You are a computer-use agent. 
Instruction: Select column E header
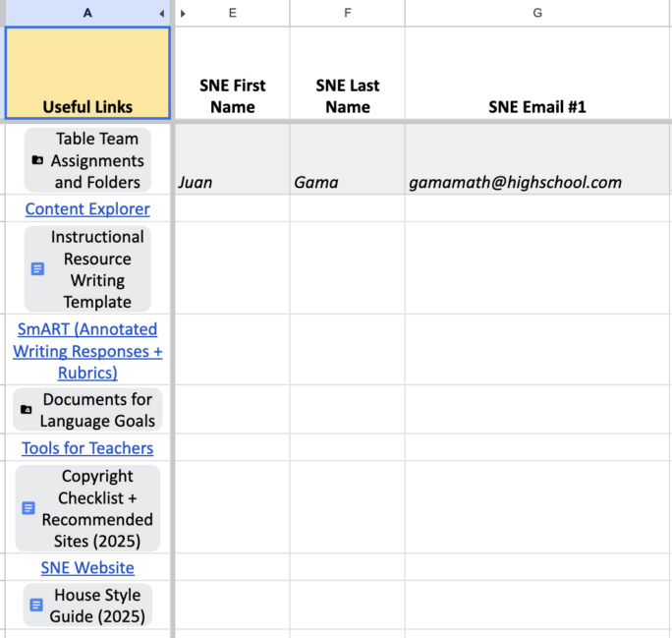(x=232, y=14)
